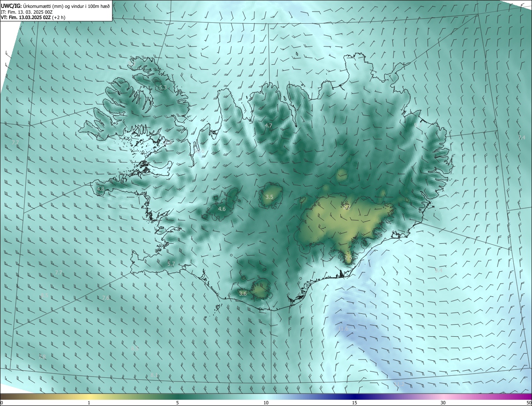
Task: Click the 1 tick on the color scale
Action: pos(89,403)
